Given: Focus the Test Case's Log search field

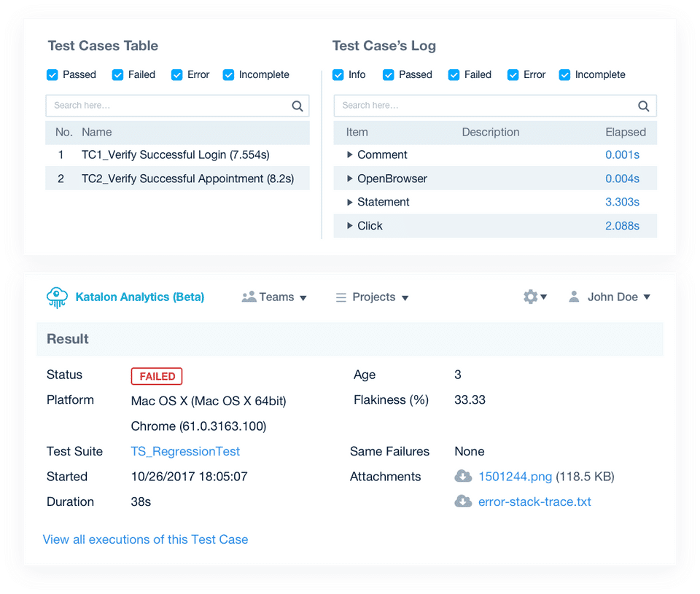Looking at the screenshot, I should pyautogui.click(x=495, y=106).
